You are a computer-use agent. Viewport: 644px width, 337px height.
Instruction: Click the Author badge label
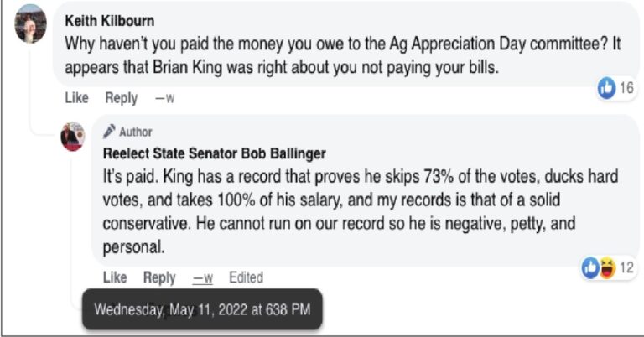[136, 132]
